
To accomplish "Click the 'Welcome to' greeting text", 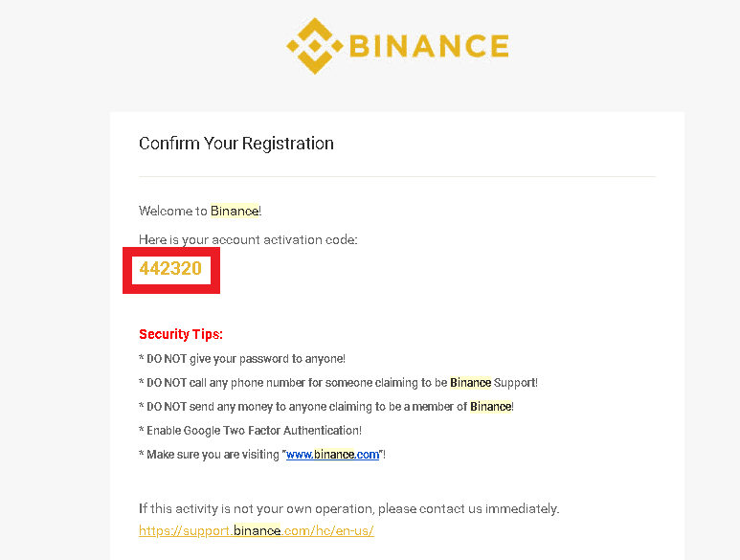I will (173, 211).
